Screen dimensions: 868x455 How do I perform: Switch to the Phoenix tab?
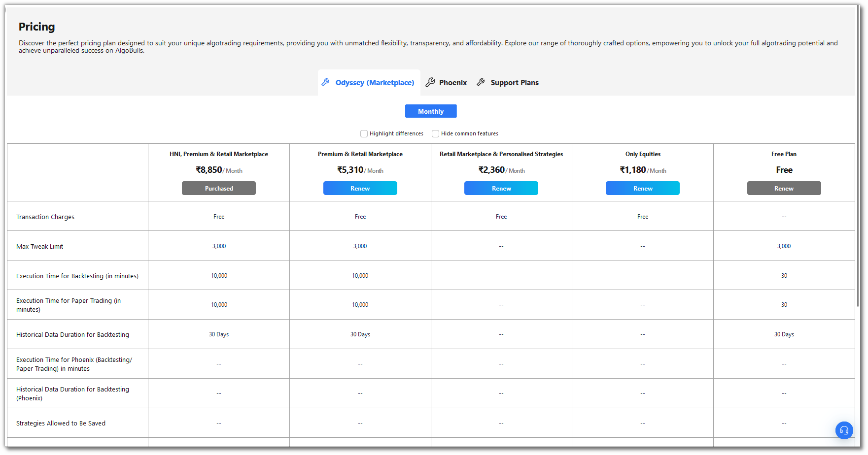447,83
